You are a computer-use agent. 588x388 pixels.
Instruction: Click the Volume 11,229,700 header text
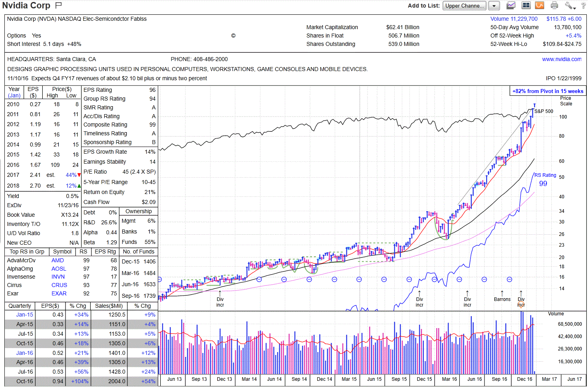514,19
